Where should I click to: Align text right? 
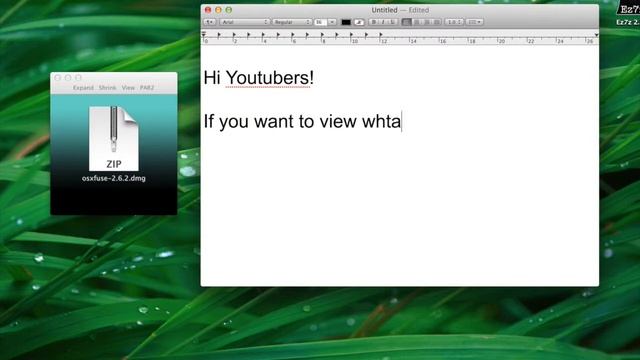point(427,22)
